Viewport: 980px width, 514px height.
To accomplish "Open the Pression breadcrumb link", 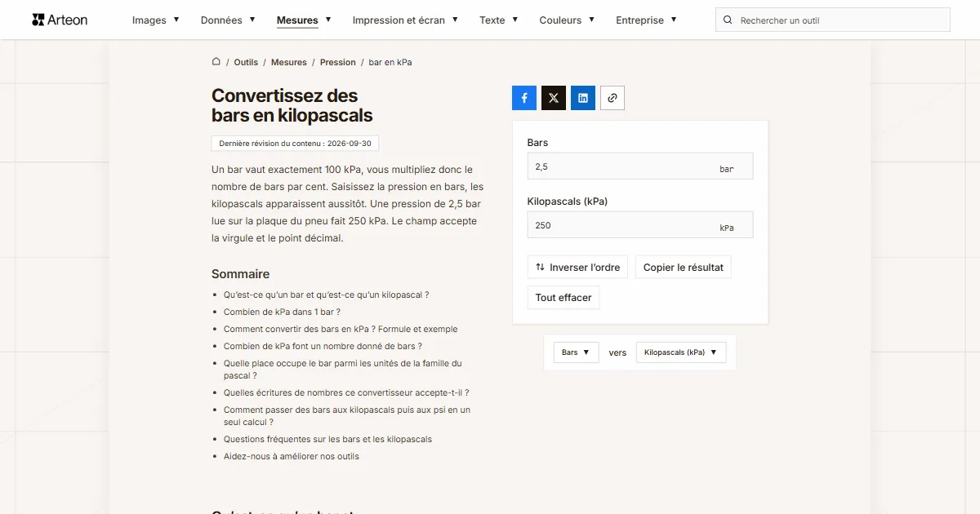I will (x=338, y=62).
